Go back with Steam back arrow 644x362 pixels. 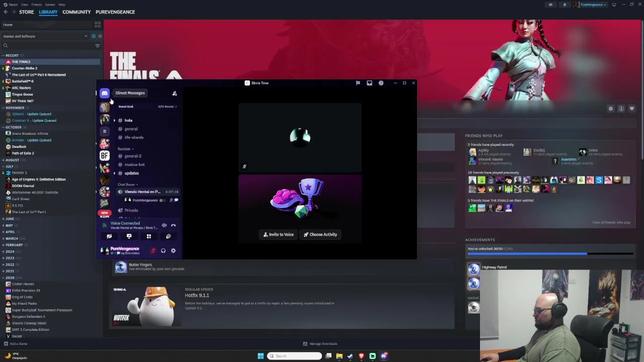[6, 12]
